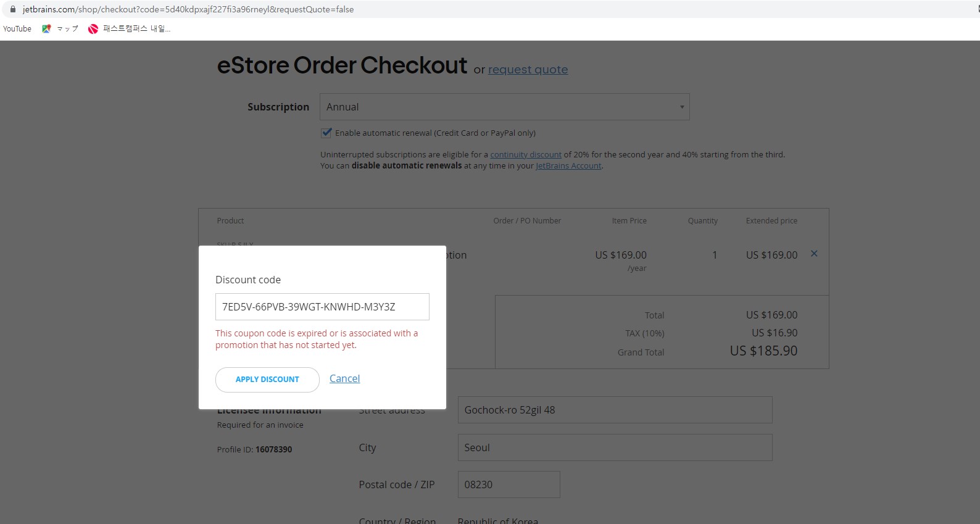Toggle Enable automatic renewal checkbox
980x524 pixels.
326,133
